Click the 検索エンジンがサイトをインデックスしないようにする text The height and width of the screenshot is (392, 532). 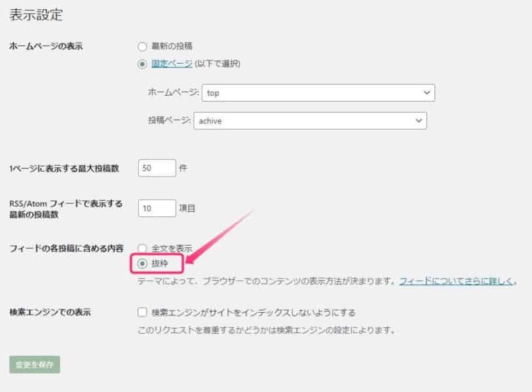pyautogui.click(x=254, y=313)
